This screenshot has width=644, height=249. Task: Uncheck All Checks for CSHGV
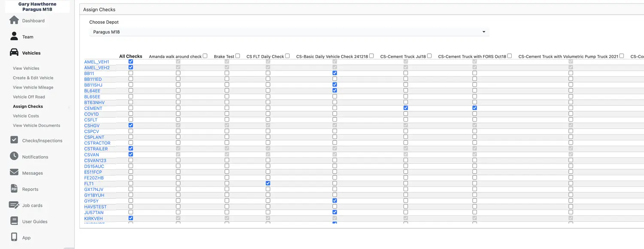point(131,125)
